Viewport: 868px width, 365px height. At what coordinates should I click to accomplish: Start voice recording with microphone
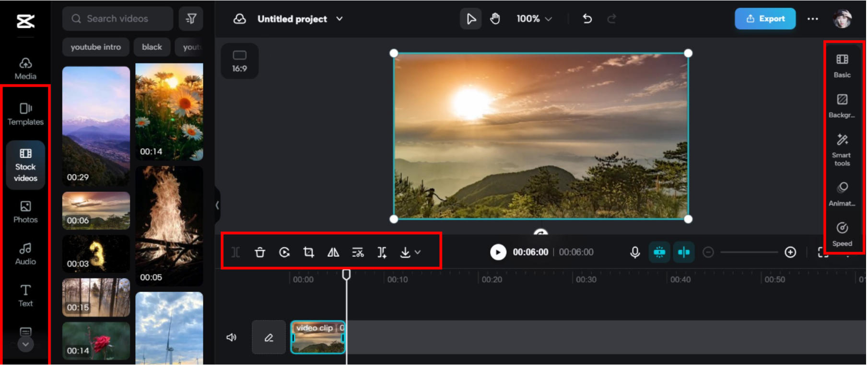click(635, 252)
